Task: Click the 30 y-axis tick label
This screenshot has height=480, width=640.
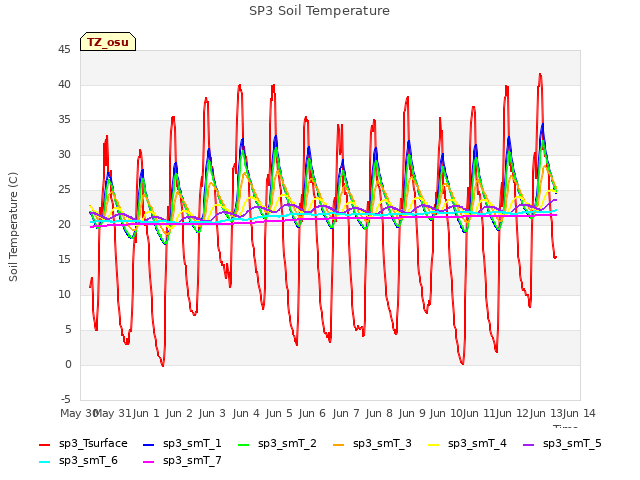Action: click(64, 155)
